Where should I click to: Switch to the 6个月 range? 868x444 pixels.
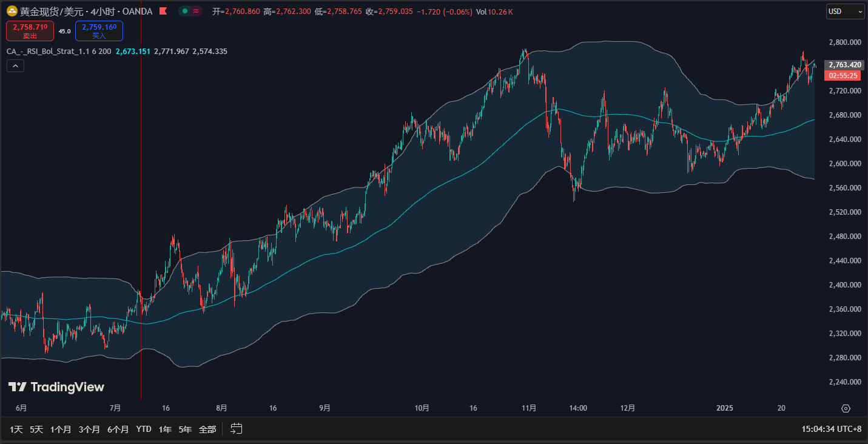tap(118, 429)
